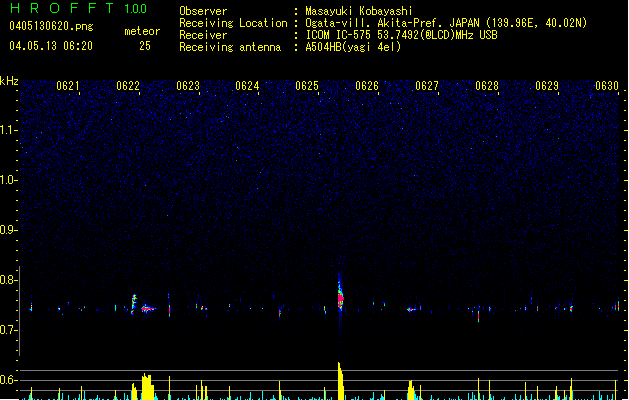
Task: Click the date stamp 04.05.13 06:20
Action: 51,46
